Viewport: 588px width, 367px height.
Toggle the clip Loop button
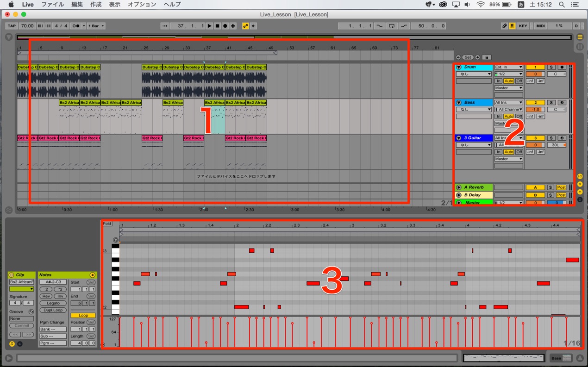83,315
